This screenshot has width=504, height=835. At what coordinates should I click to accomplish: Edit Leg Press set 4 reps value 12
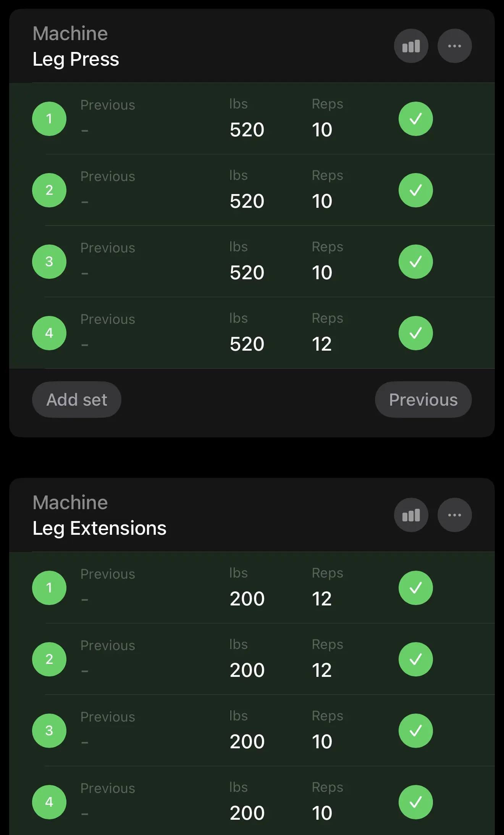322,344
